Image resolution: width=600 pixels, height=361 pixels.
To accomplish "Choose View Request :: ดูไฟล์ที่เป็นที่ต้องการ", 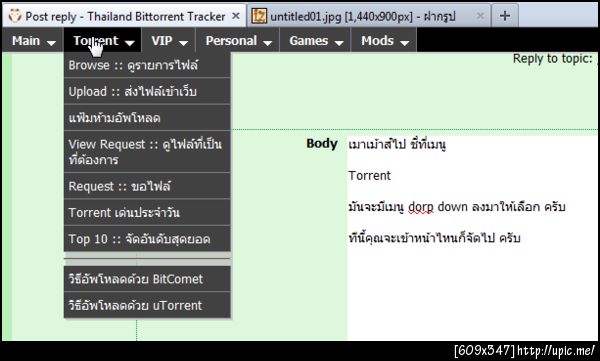I will (147, 152).
